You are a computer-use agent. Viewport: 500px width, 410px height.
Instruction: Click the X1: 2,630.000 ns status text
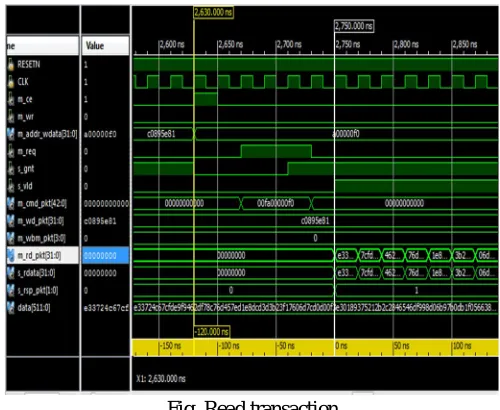coord(161,379)
